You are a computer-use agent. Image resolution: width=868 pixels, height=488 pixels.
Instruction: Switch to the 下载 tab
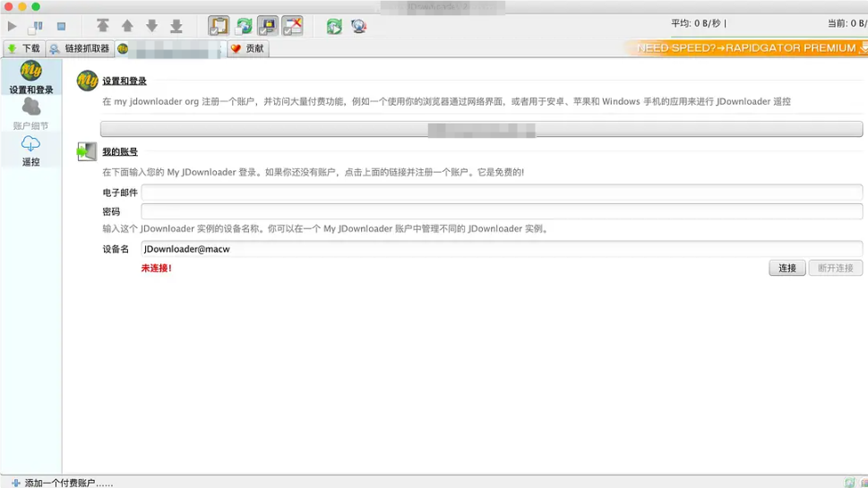click(24, 48)
